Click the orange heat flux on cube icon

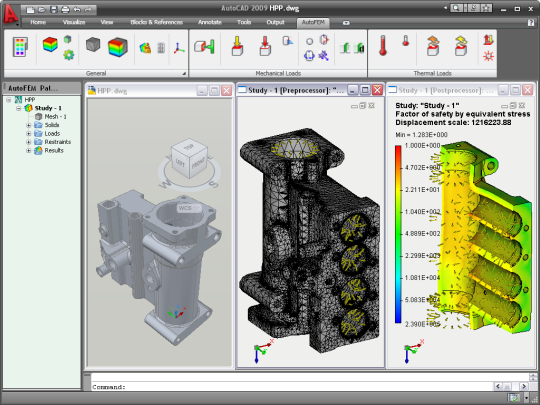coord(433,46)
